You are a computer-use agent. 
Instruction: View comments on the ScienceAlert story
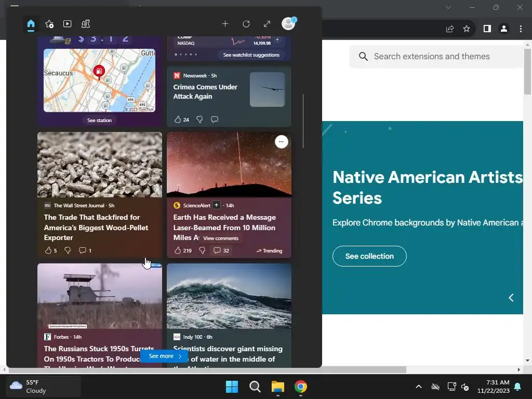(x=221, y=250)
